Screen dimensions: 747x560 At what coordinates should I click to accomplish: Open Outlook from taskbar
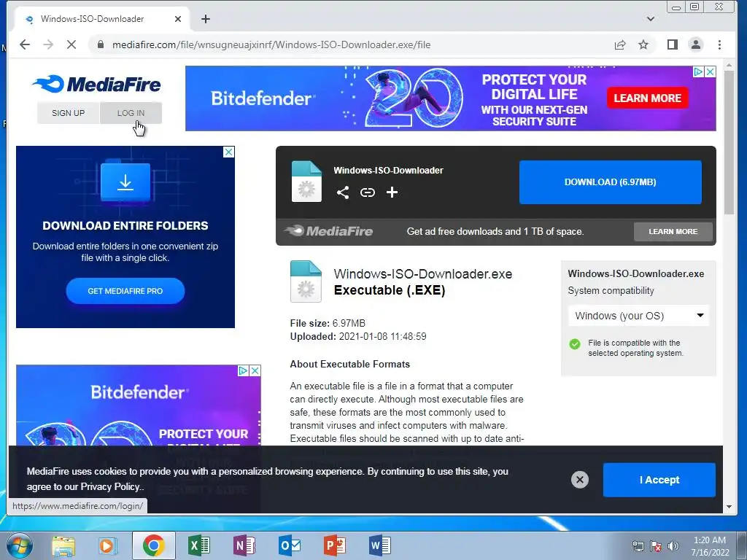(290, 545)
